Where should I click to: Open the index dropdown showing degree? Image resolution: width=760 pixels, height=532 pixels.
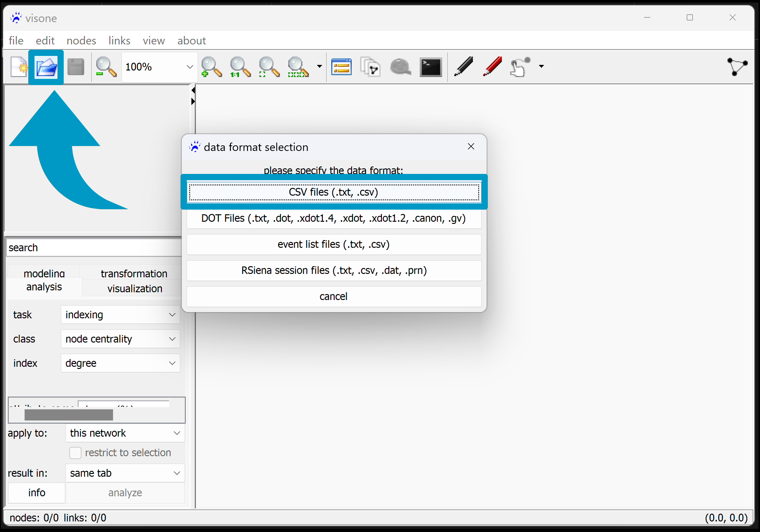(121, 363)
